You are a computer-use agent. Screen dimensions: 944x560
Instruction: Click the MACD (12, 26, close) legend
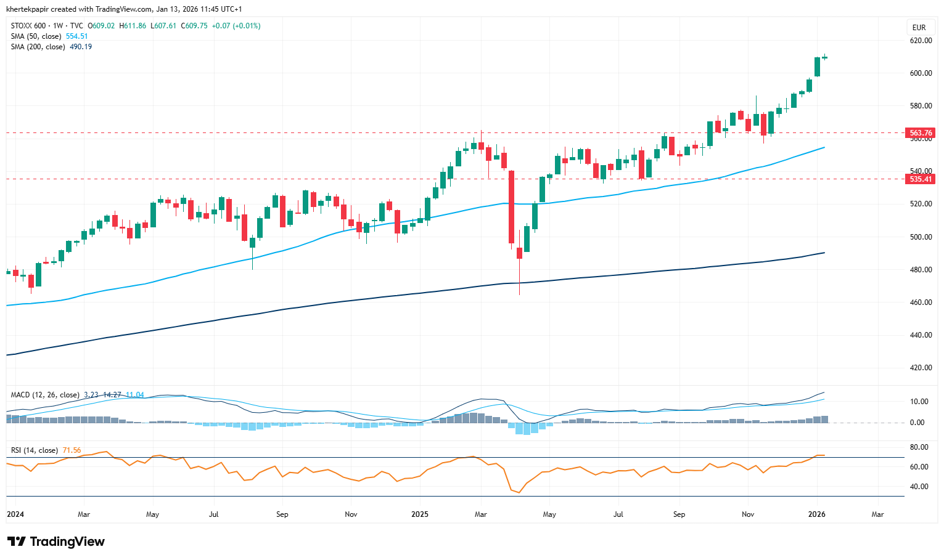coord(45,395)
